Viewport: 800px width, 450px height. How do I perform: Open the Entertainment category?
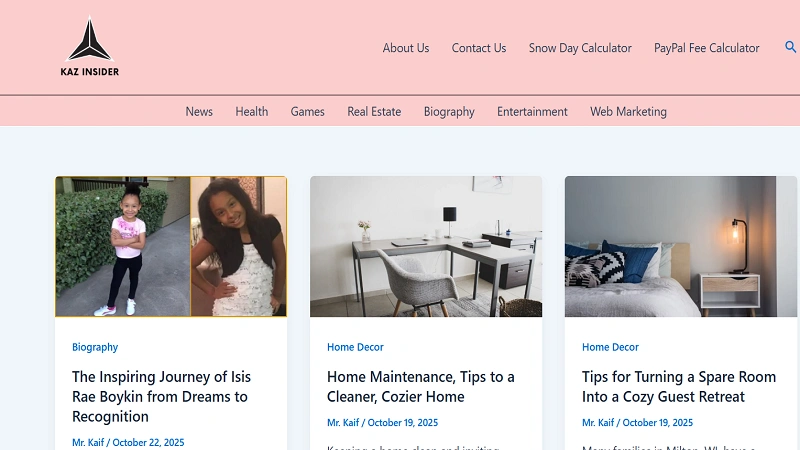click(532, 112)
